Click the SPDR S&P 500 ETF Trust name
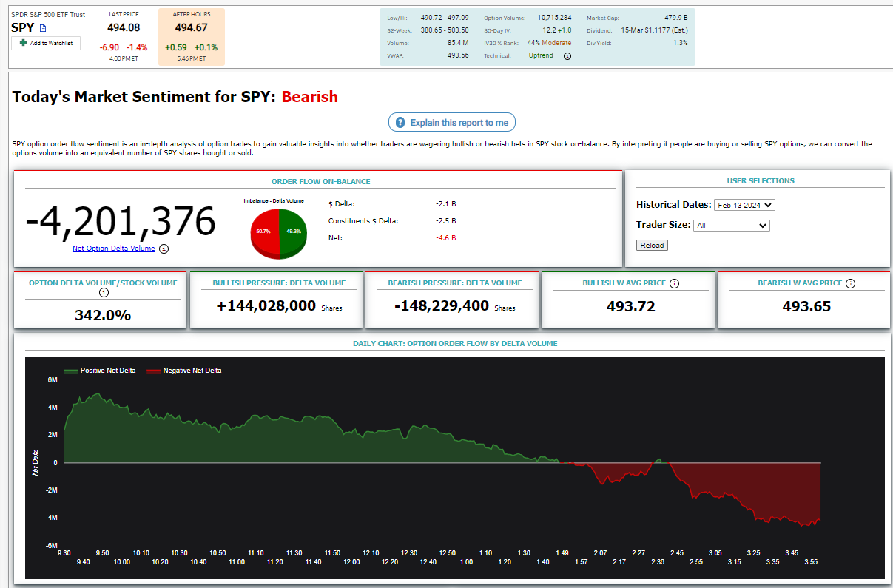This screenshot has height=588, width=893. (x=48, y=14)
